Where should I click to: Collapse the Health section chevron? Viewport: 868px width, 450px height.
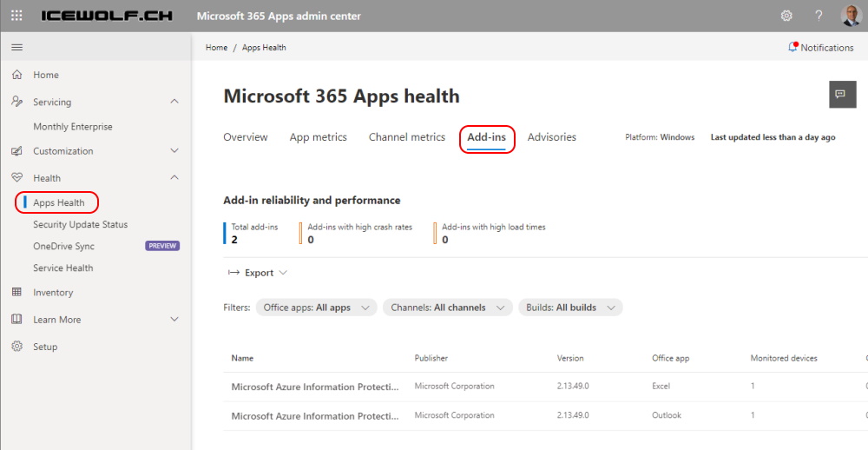click(x=174, y=178)
